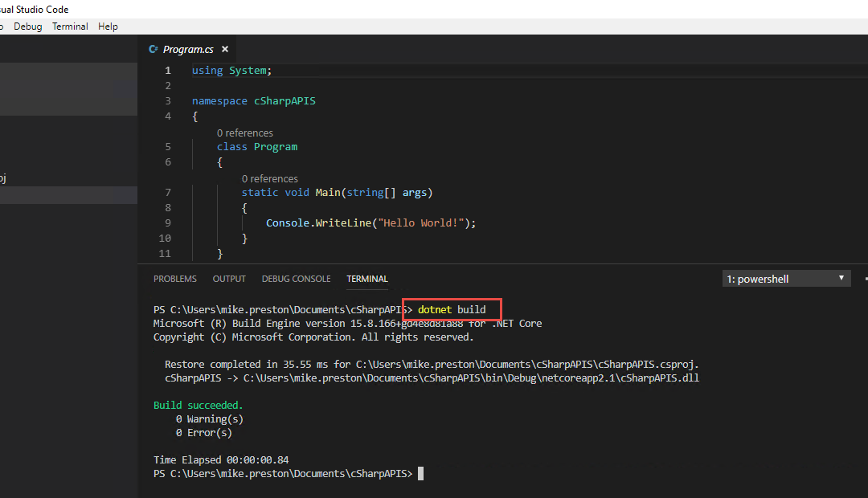The height and width of the screenshot is (498, 868).
Task: Click 'class Program' declaration in editor
Action: [257, 147]
